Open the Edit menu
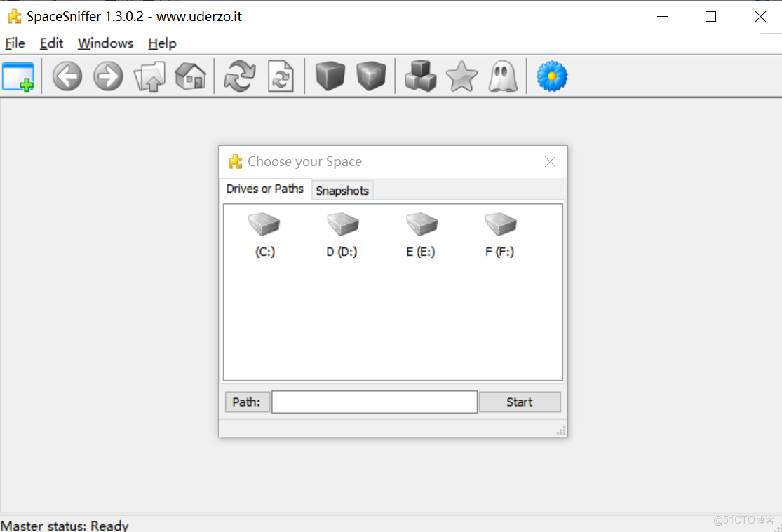782x532 pixels. tap(51, 43)
